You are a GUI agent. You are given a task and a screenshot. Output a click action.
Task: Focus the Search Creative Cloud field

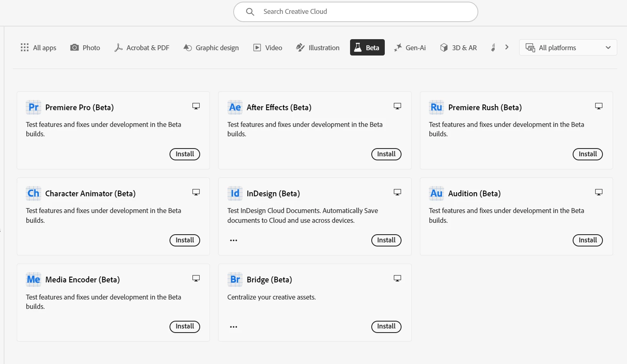[x=356, y=12]
